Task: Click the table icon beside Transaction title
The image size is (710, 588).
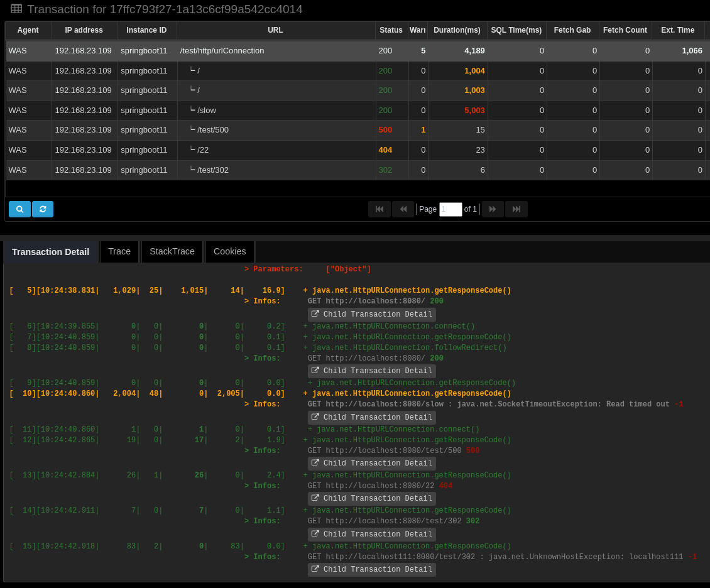Action: (x=16, y=9)
